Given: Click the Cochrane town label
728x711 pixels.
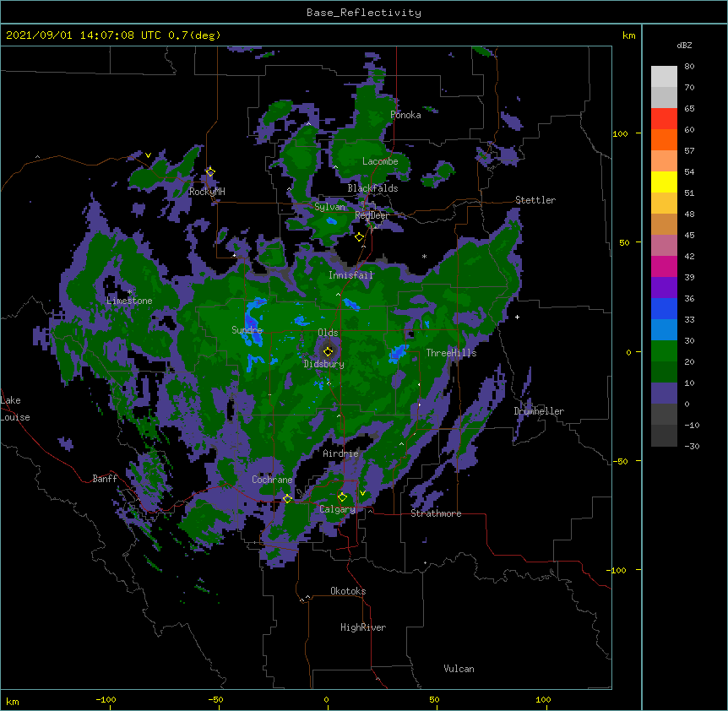Looking at the screenshot, I should click(x=272, y=480).
